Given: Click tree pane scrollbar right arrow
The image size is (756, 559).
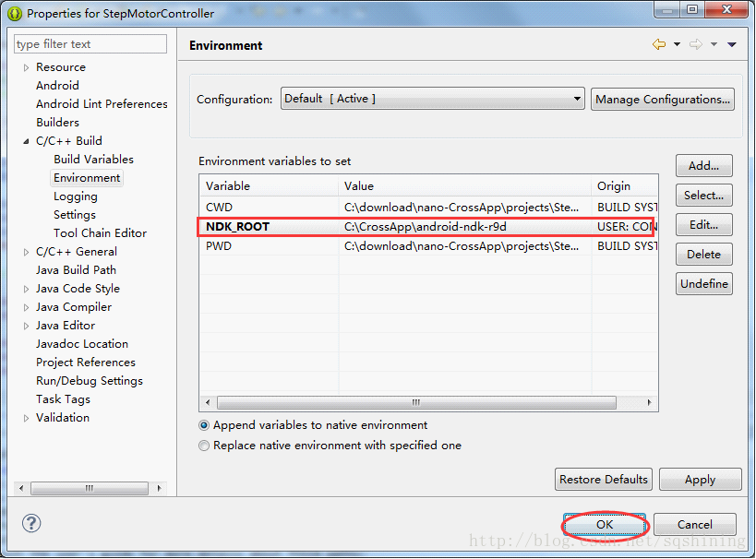Looking at the screenshot, I should coord(159,488).
